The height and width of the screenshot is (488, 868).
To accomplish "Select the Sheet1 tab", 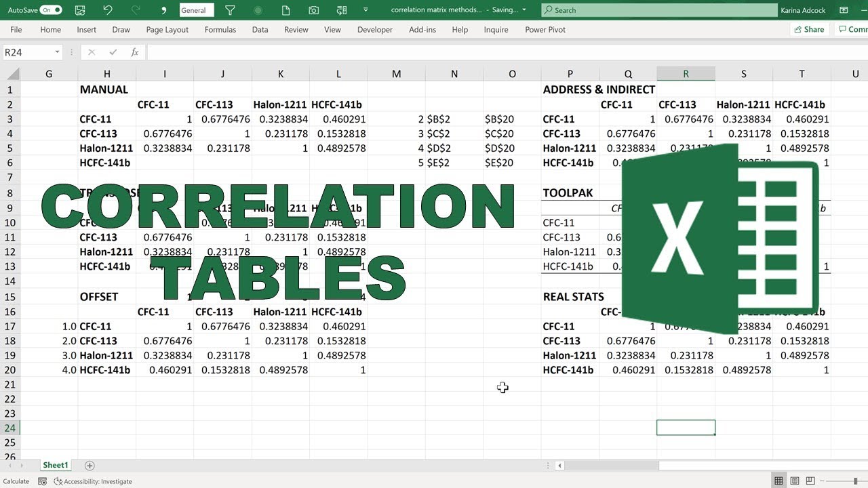I will (56, 466).
